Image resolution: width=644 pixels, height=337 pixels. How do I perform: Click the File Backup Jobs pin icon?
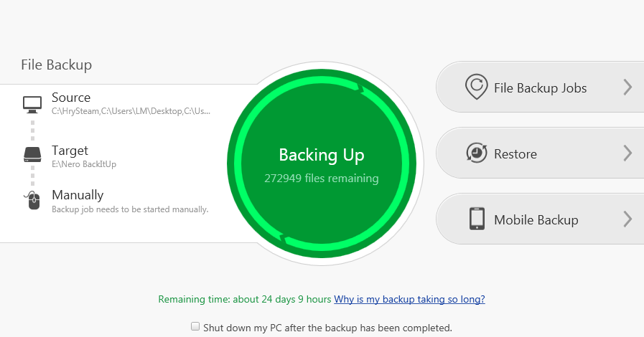[477, 87]
